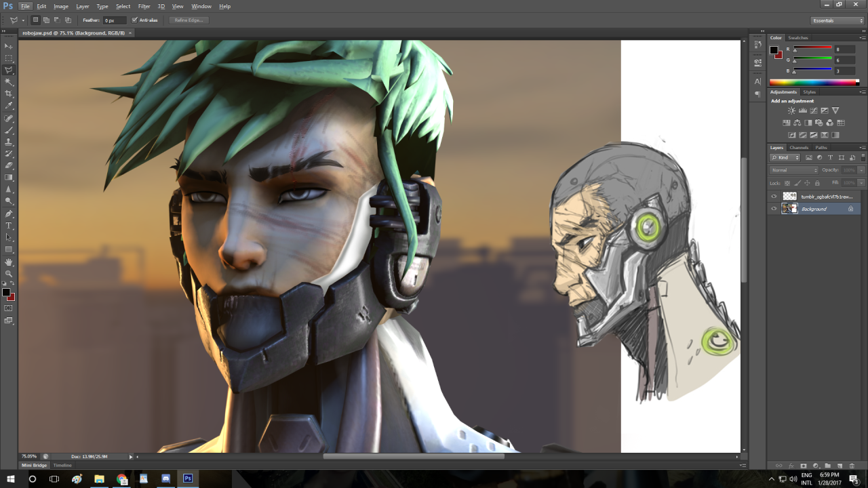This screenshot has width=868, height=488.
Task: Select the Pen tool
Action: pyautogui.click(x=9, y=213)
